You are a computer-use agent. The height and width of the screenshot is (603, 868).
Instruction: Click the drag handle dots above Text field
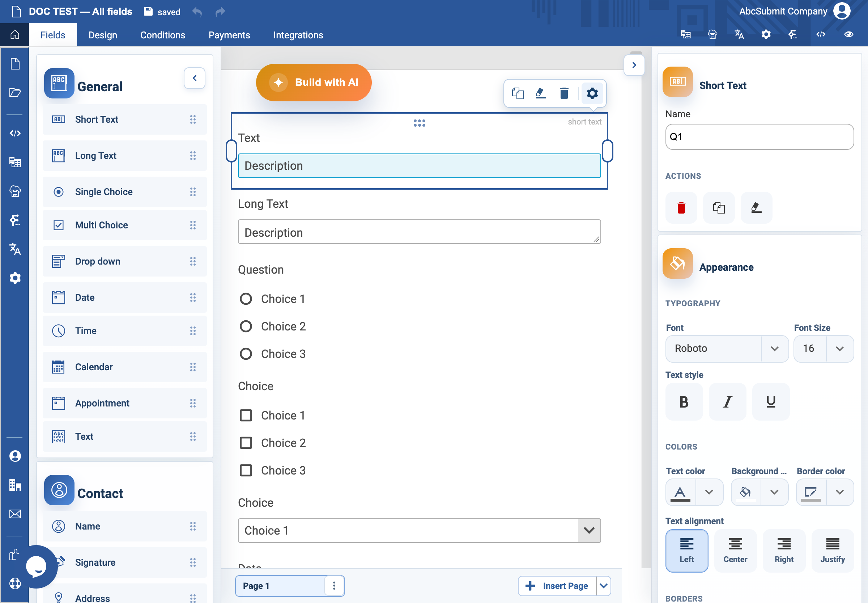tap(419, 123)
